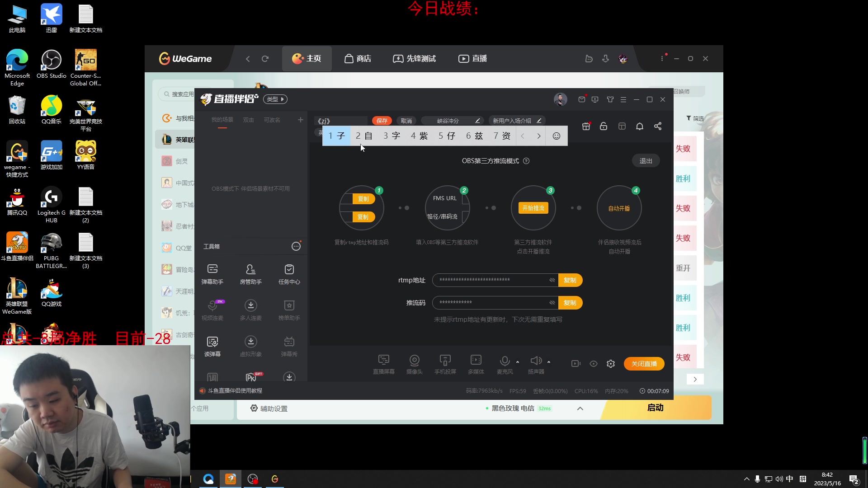Open the 任务中心 tool

[x=289, y=274]
